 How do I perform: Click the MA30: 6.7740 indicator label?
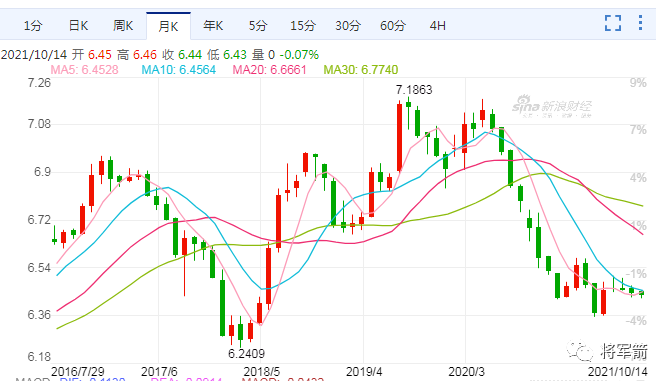pos(361,70)
